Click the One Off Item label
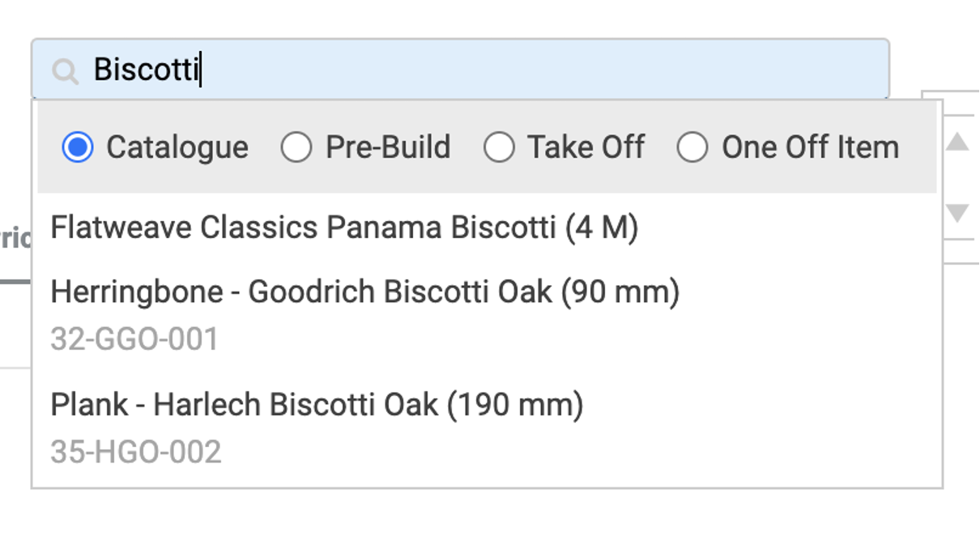980x549 pixels. point(810,147)
